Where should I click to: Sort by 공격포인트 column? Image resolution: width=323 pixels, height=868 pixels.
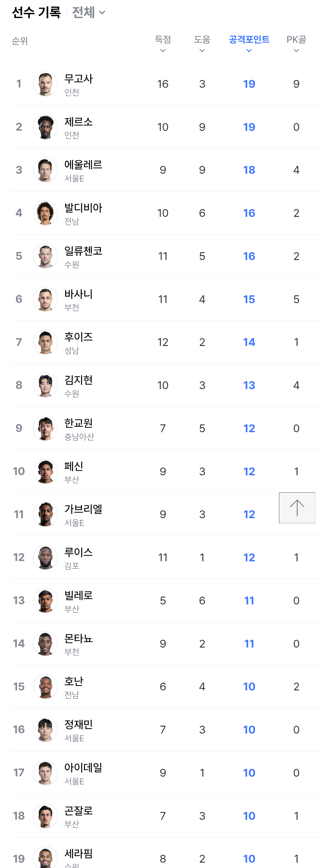pyautogui.click(x=249, y=43)
